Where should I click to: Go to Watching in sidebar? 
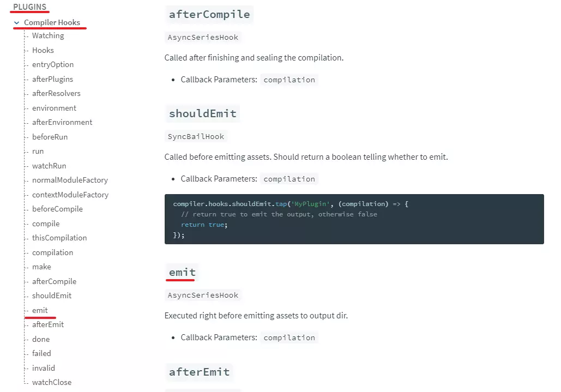click(x=48, y=36)
